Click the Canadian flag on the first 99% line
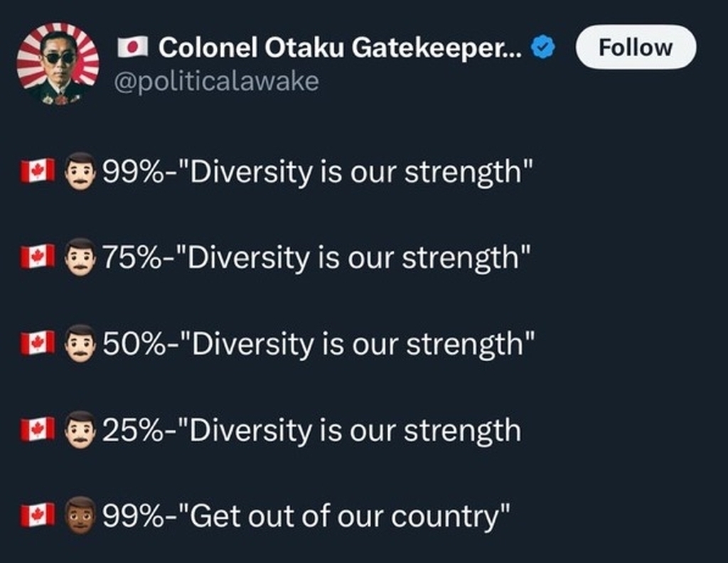 click(x=37, y=171)
